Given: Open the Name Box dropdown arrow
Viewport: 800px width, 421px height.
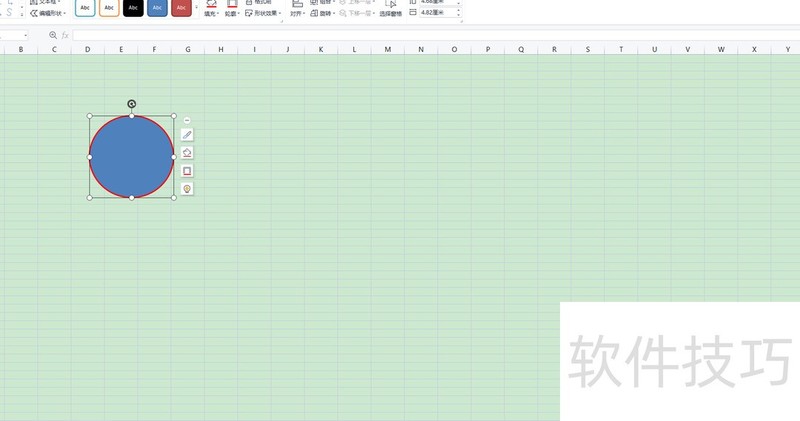Looking at the screenshot, I should tap(26, 35).
